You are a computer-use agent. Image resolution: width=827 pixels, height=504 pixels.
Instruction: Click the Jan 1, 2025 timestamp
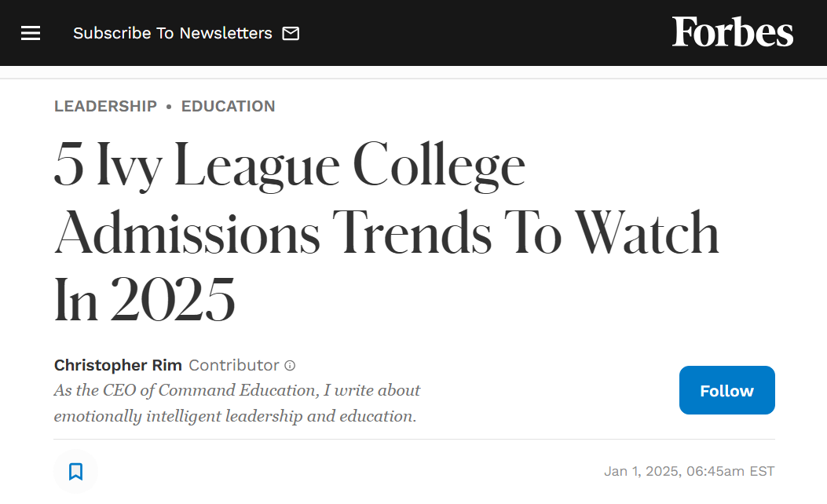coord(689,471)
